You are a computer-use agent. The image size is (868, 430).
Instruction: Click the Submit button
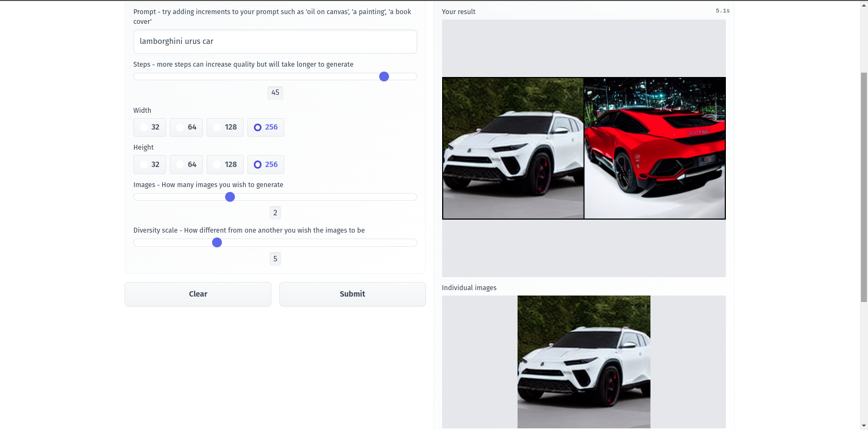pyautogui.click(x=353, y=294)
